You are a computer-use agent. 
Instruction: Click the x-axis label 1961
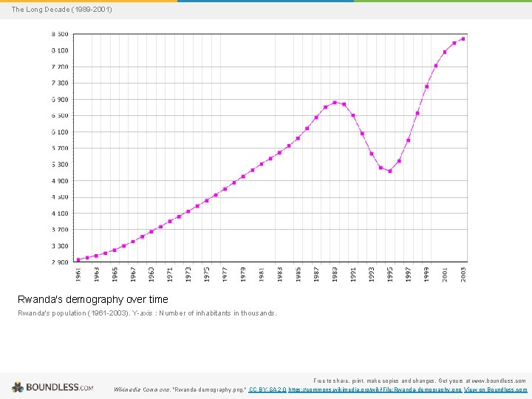point(78,274)
